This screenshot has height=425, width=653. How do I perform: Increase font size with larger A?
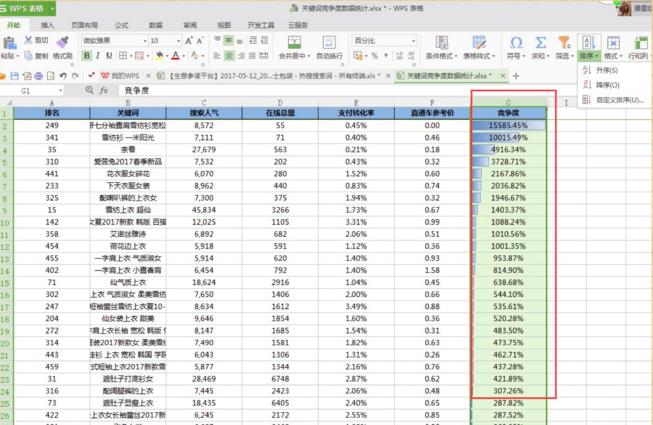(x=189, y=41)
